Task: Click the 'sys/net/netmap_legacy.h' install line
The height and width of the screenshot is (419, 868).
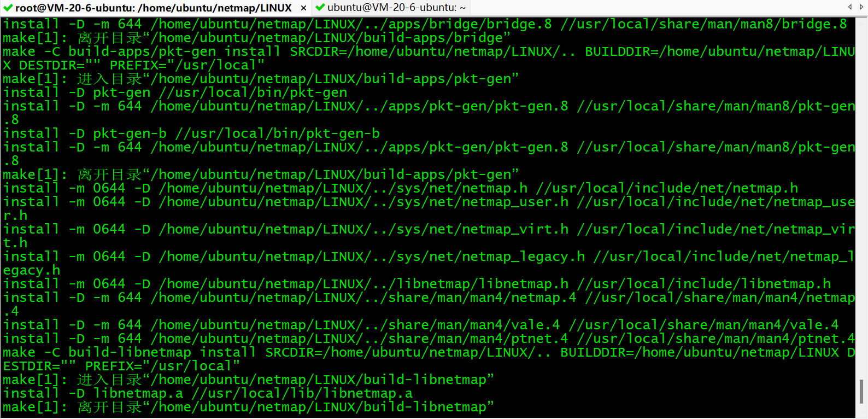Action: coord(429,264)
